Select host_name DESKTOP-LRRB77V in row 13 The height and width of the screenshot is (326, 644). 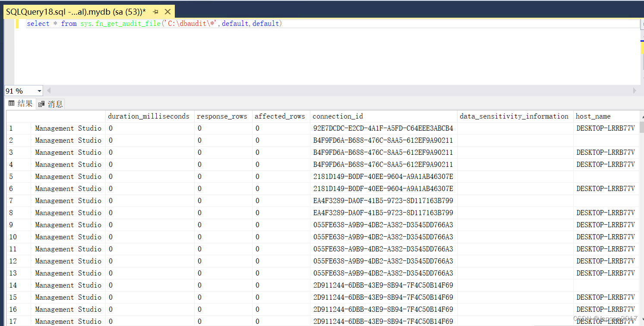(x=606, y=273)
